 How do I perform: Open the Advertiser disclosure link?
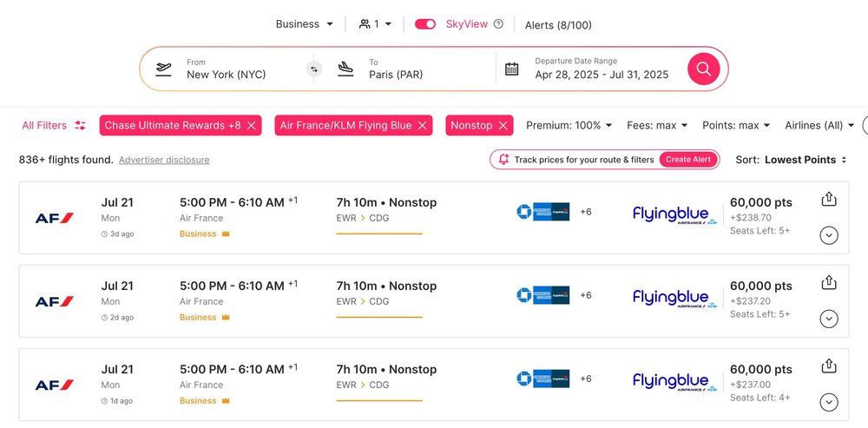click(x=164, y=160)
